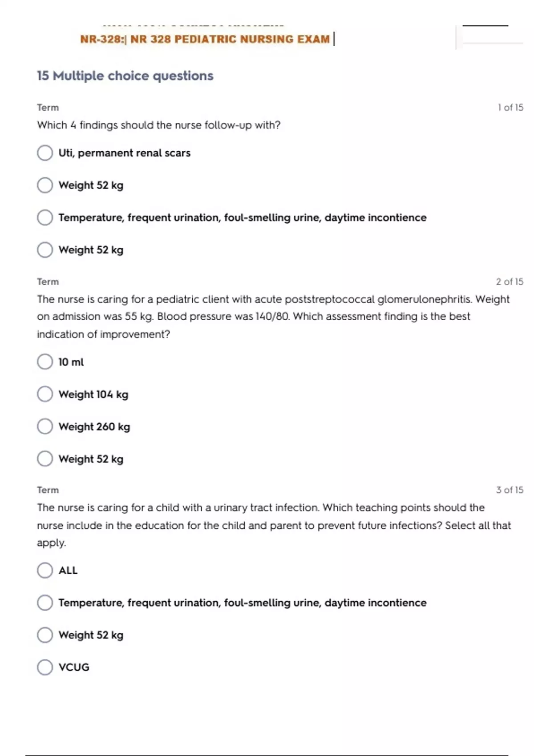The height and width of the screenshot is (756, 534).
Task: Click the "2 of 15" question counter
Action: [x=510, y=281]
